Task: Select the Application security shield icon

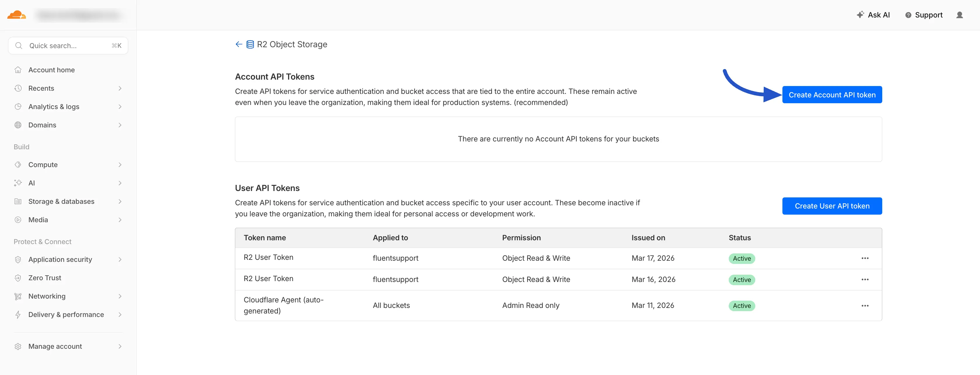Action: (x=18, y=259)
